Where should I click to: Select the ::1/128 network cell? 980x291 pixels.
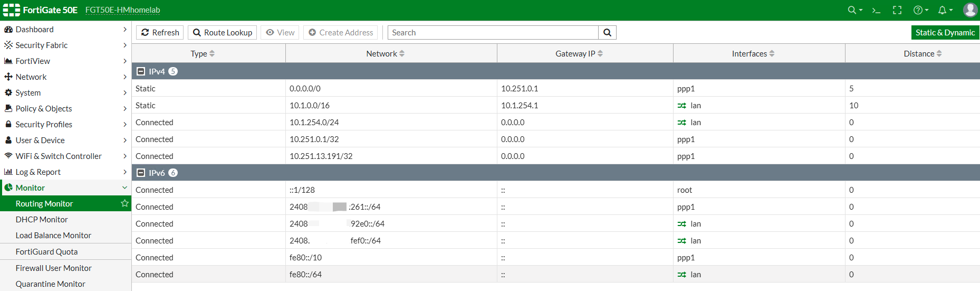pyautogui.click(x=391, y=190)
